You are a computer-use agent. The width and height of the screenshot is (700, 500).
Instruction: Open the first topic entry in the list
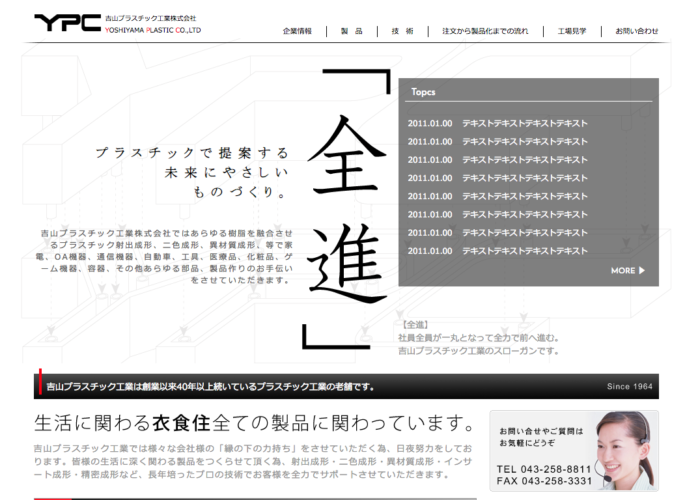[497, 124]
